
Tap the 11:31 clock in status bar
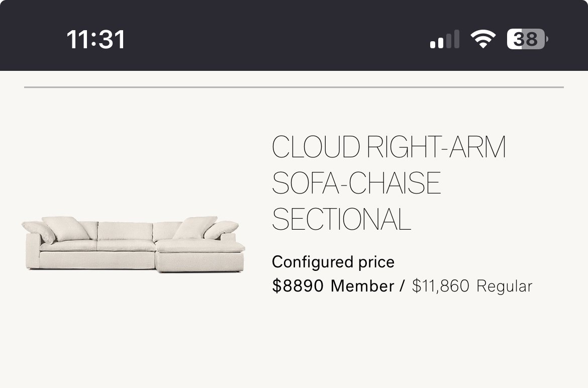(95, 39)
